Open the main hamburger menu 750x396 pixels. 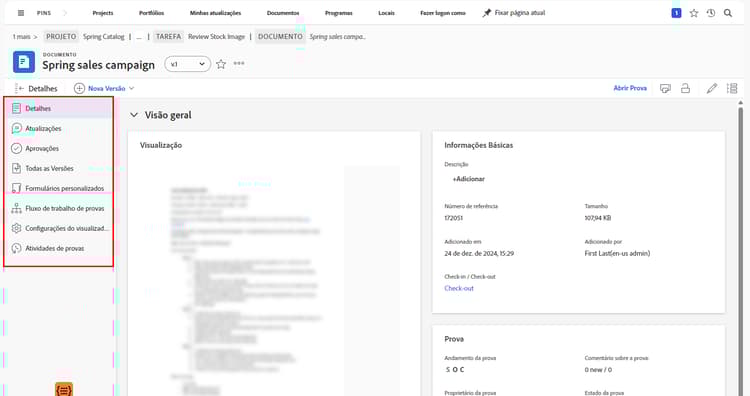[21, 13]
